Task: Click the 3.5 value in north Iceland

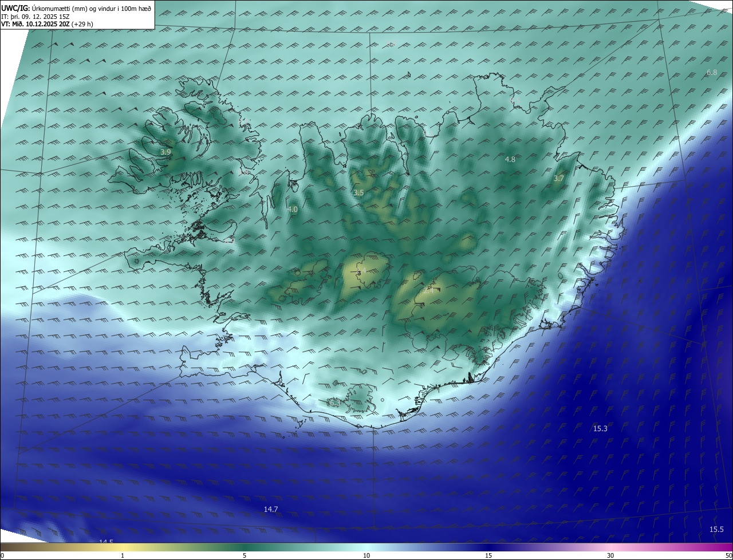Action: pyautogui.click(x=358, y=193)
